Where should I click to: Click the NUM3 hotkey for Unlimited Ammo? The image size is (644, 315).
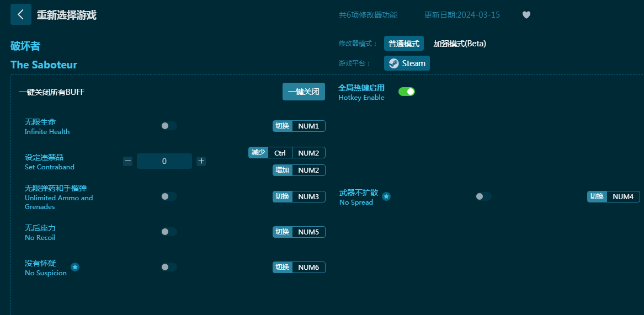(x=299, y=197)
